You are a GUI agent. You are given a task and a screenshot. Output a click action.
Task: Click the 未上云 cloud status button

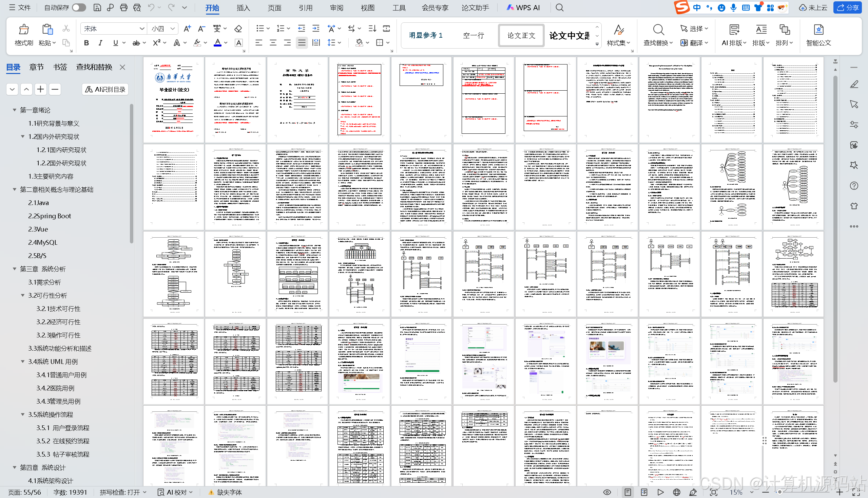813,7
